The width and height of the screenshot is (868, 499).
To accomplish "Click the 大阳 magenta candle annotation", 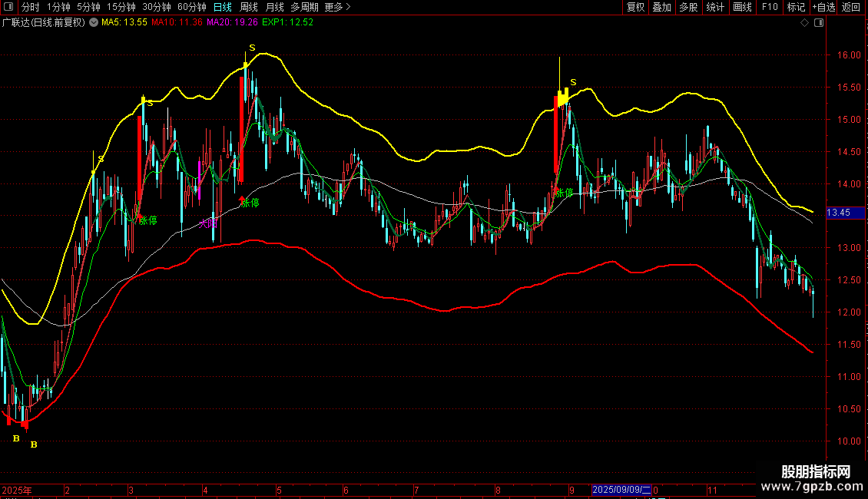I will 208,223.
